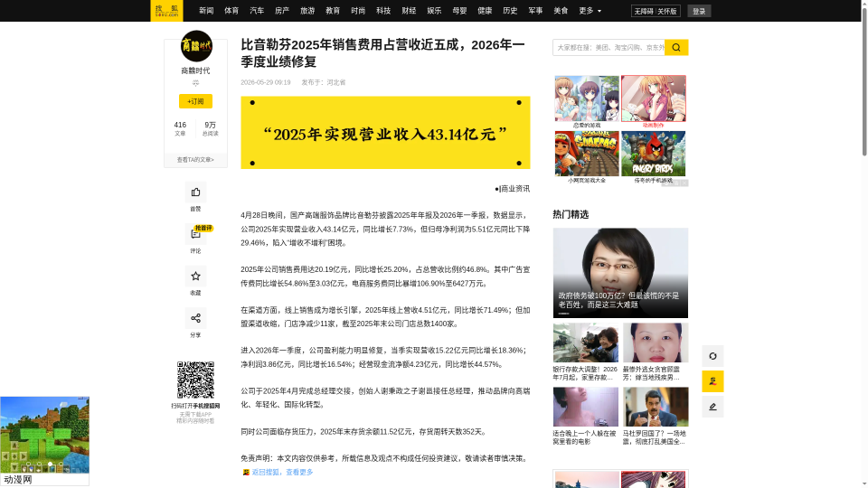This screenshot has height=488, width=868.
Task: Open the 政府债务破100万亿 featured article
Action: (620, 273)
